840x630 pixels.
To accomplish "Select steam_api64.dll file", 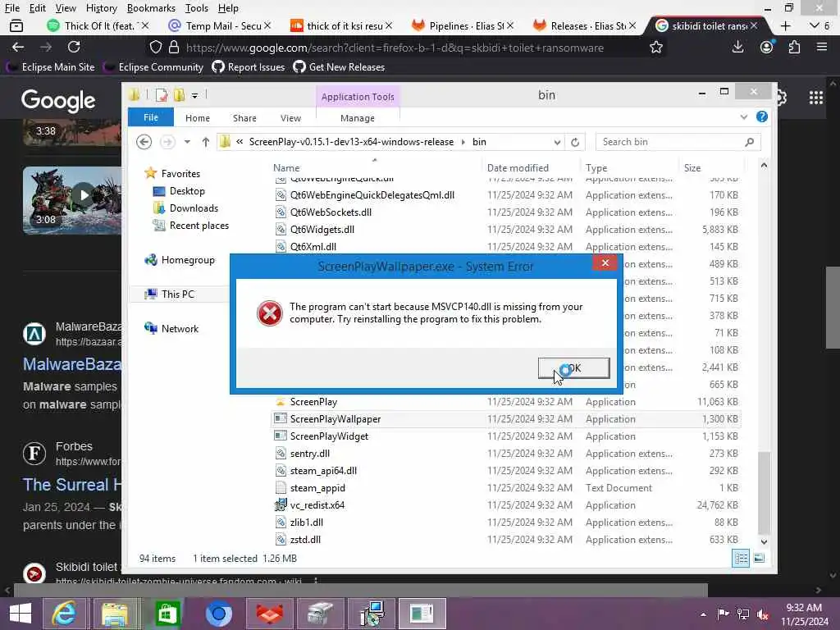I will 323,471.
